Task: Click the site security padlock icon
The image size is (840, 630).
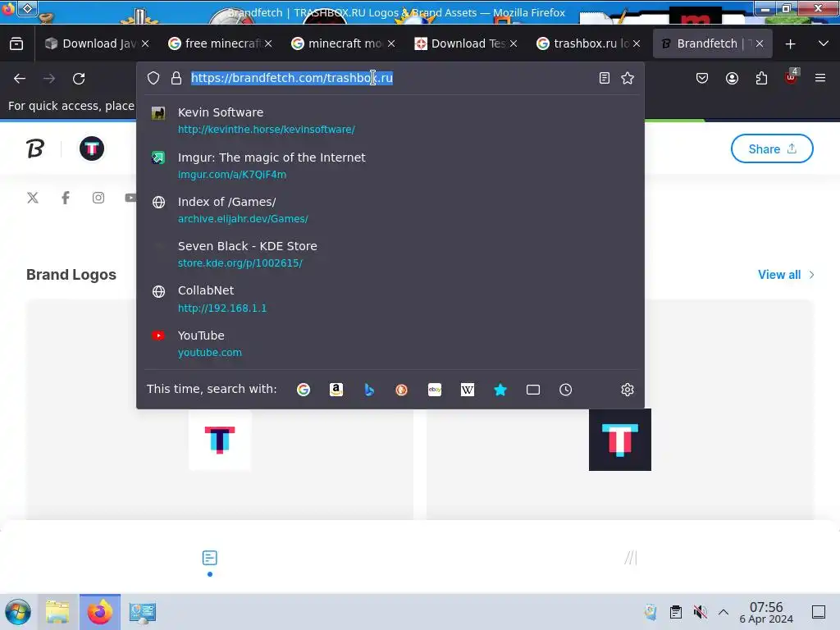Action: (x=176, y=78)
